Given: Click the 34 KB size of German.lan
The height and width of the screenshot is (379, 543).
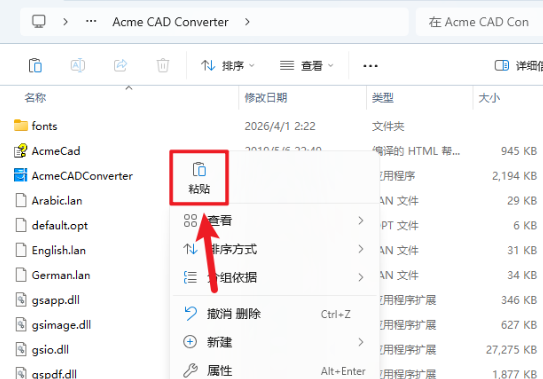Looking at the screenshot, I should pyautogui.click(x=522, y=275).
